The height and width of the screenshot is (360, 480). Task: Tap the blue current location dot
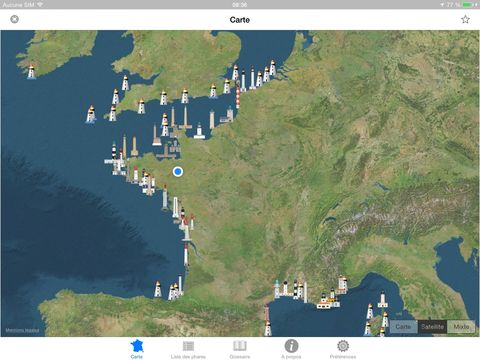[178, 172]
